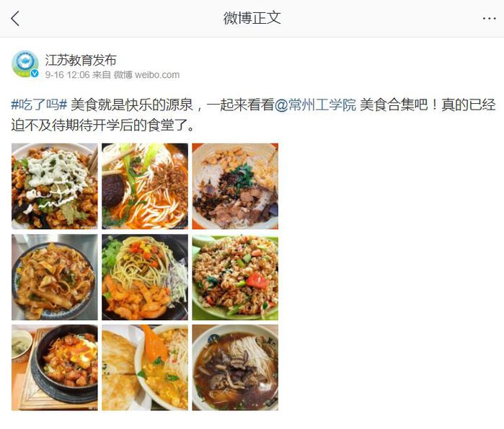Open the 江苏教育发布 account name

tap(81, 60)
